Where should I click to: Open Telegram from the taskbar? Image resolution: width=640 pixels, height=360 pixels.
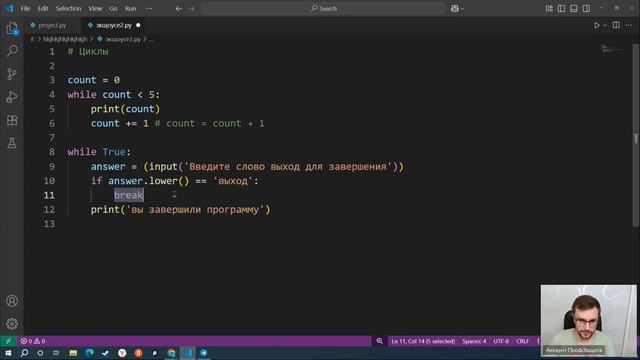204,353
